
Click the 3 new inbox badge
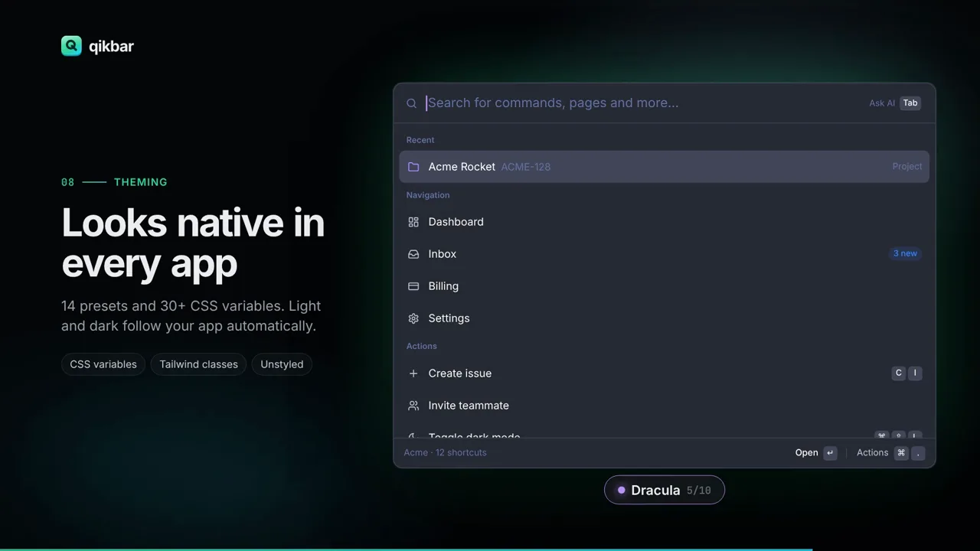click(x=905, y=253)
